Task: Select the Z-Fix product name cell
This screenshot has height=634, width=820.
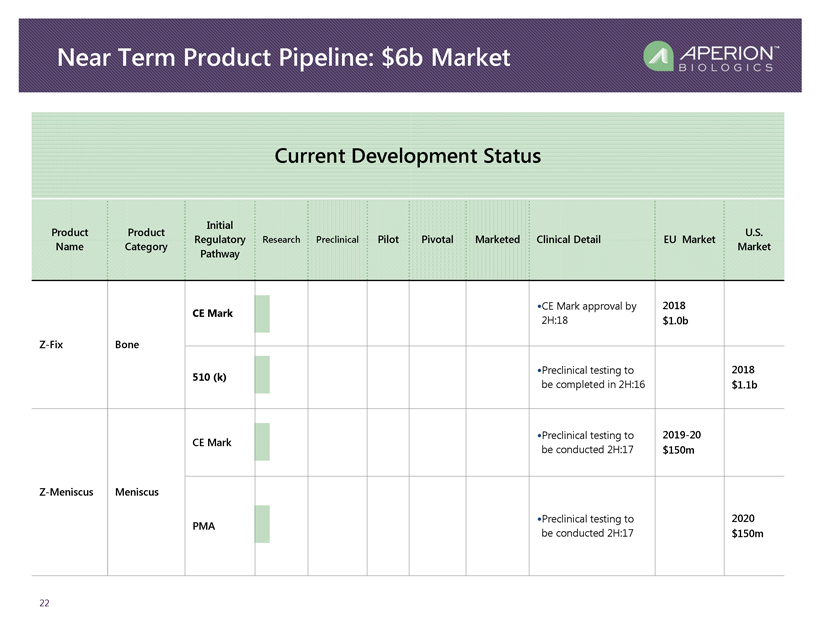Action: 54,345
